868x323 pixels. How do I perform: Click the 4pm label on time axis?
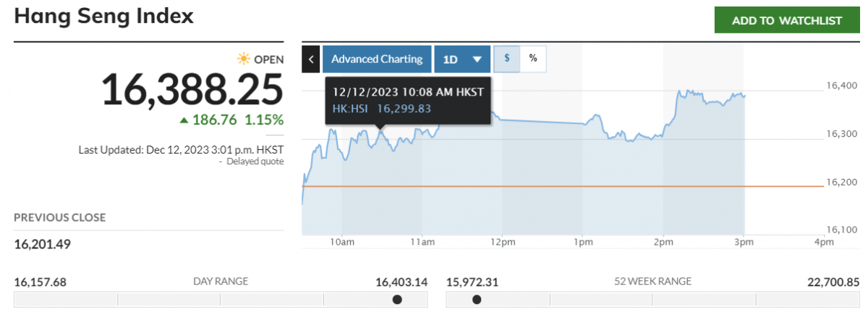click(x=824, y=241)
